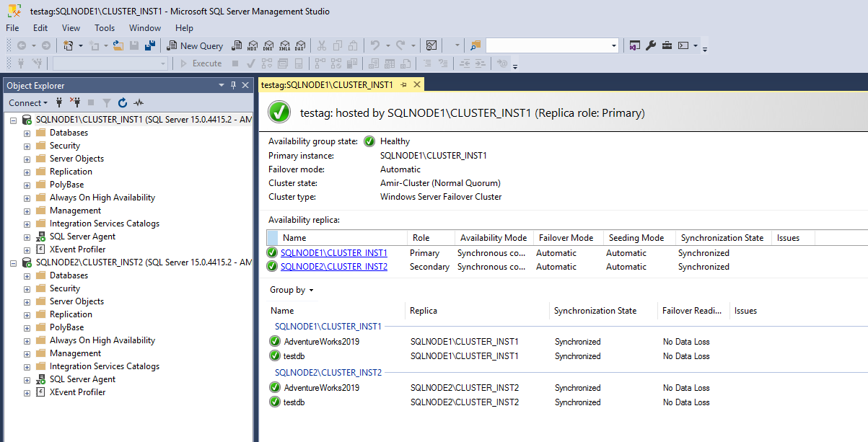Image resolution: width=868 pixels, height=442 pixels.
Task: Click the New Project icon
Action: [69, 45]
